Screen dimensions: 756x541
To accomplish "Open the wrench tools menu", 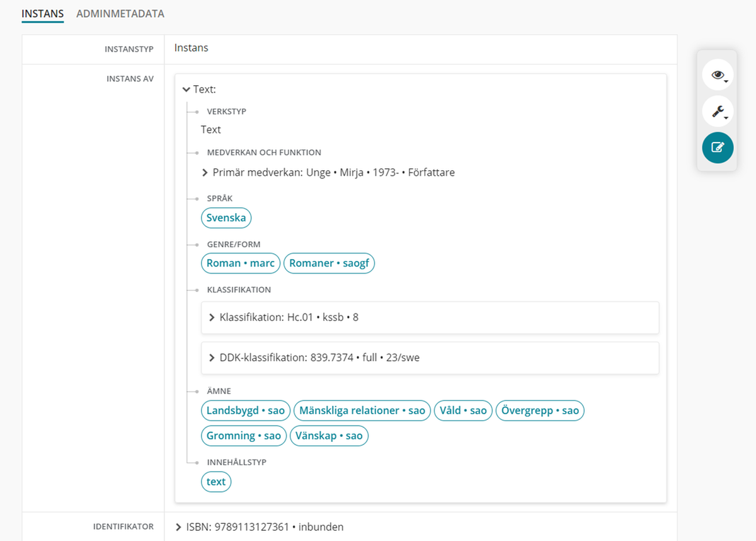I will click(718, 112).
